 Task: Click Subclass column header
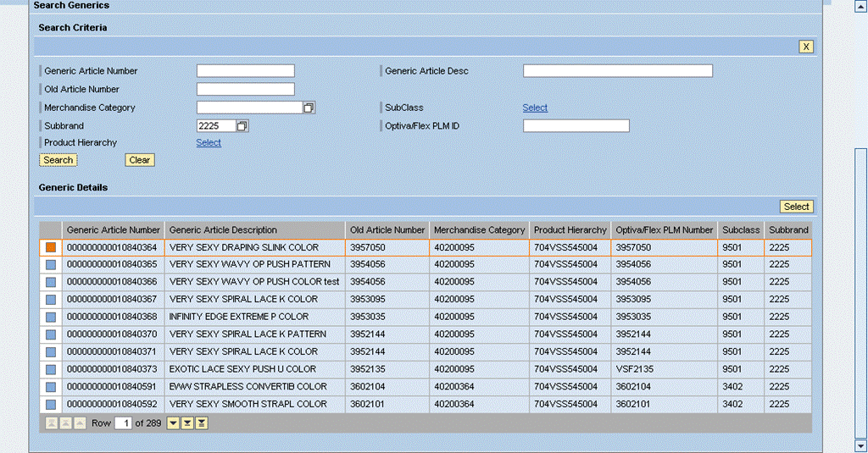tap(741, 230)
